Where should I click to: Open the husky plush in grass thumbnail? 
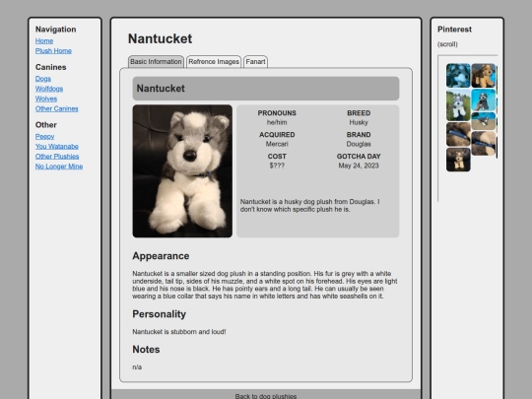coord(458,105)
